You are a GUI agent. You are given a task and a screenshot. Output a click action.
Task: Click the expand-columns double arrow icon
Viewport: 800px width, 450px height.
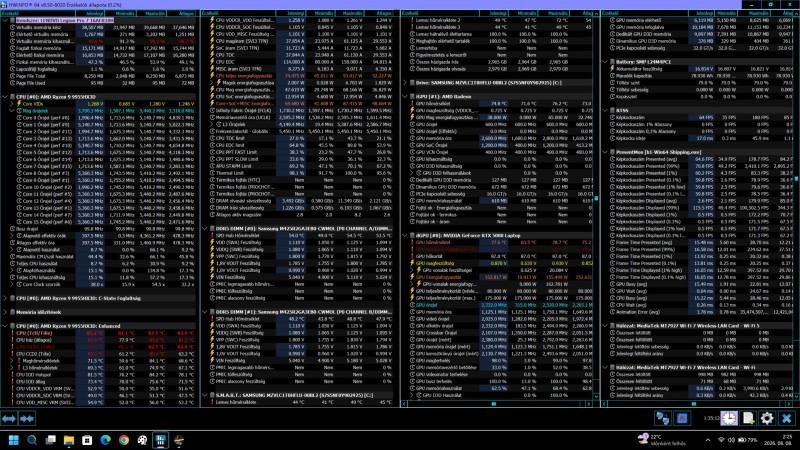tap(9, 418)
